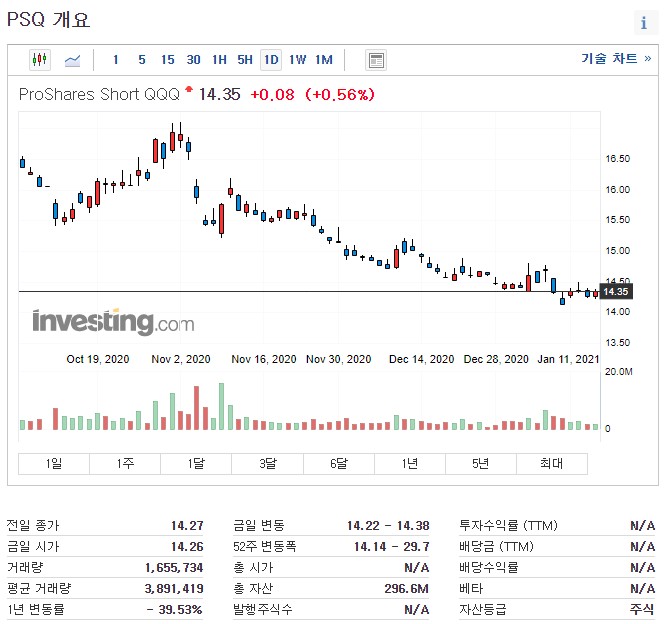Image resolution: width=666 pixels, height=624 pixels.
Task: Click the 투자수익률 (TTM) label
Action: point(508,525)
